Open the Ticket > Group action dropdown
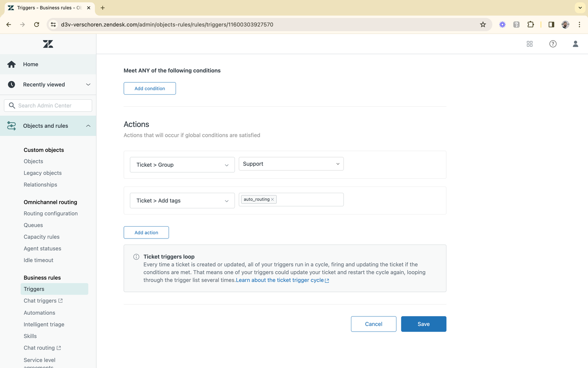The width and height of the screenshot is (588, 368). pos(182,164)
